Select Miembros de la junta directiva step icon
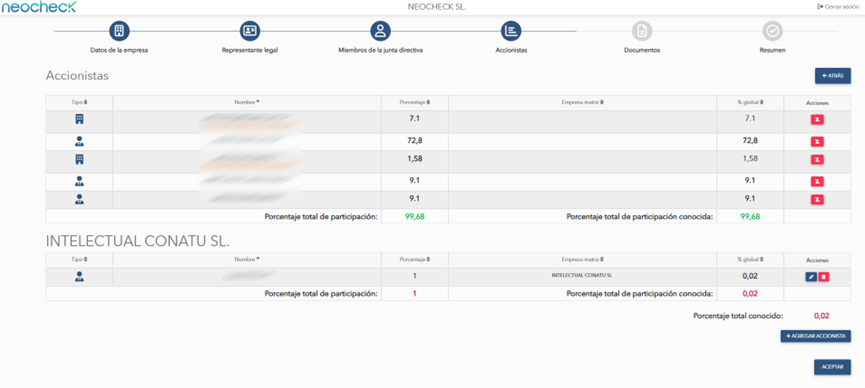 click(380, 31)
